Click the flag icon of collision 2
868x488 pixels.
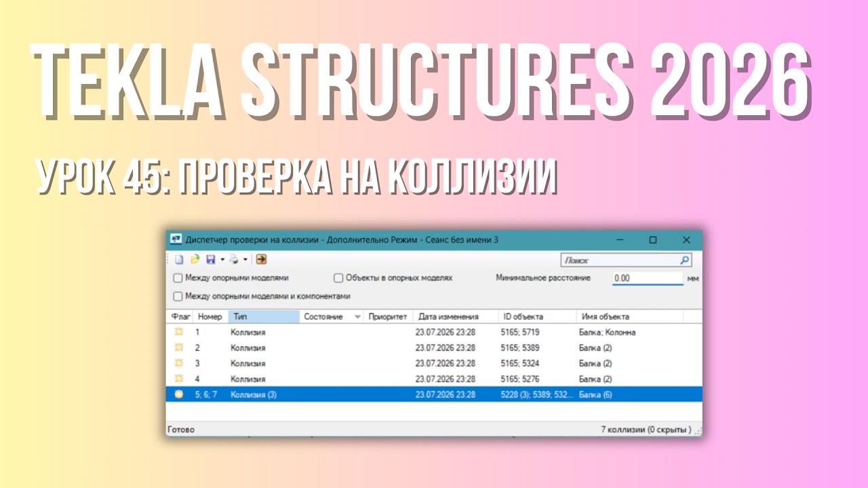pyautogui.click(x=179, y=348)
